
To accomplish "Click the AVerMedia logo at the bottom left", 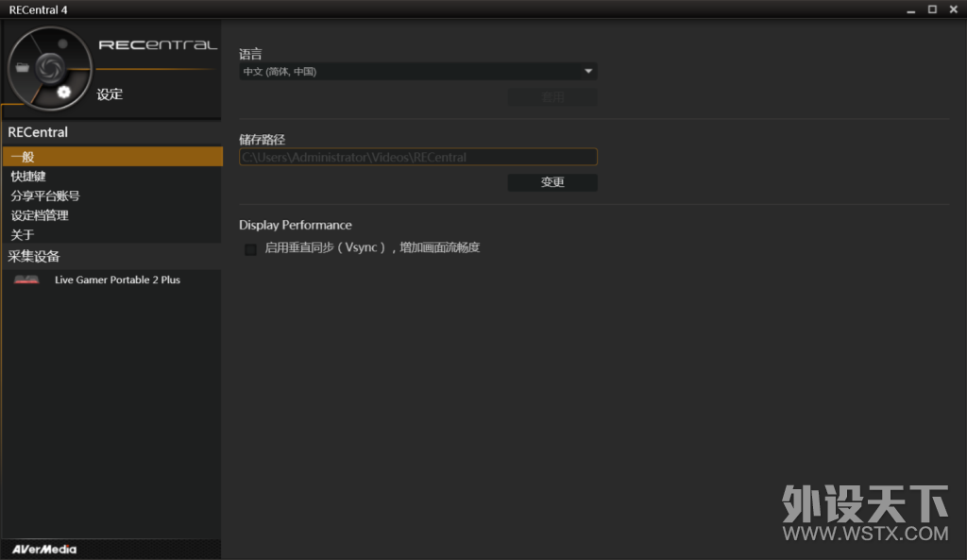I will coord(44,549).
